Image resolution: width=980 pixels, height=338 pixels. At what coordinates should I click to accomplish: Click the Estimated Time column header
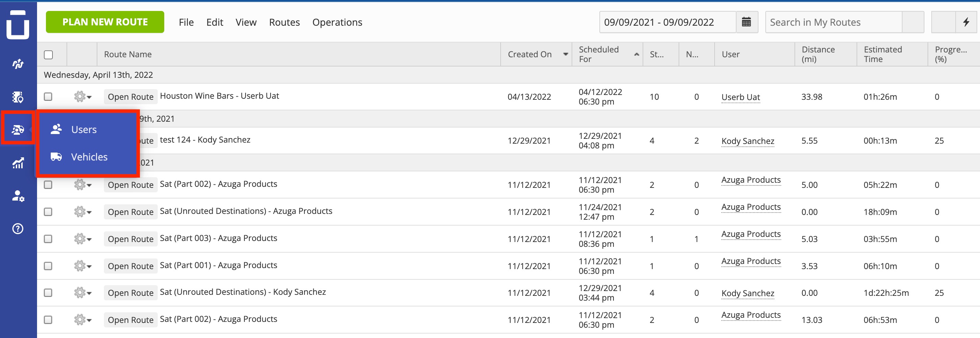(892, 55)
